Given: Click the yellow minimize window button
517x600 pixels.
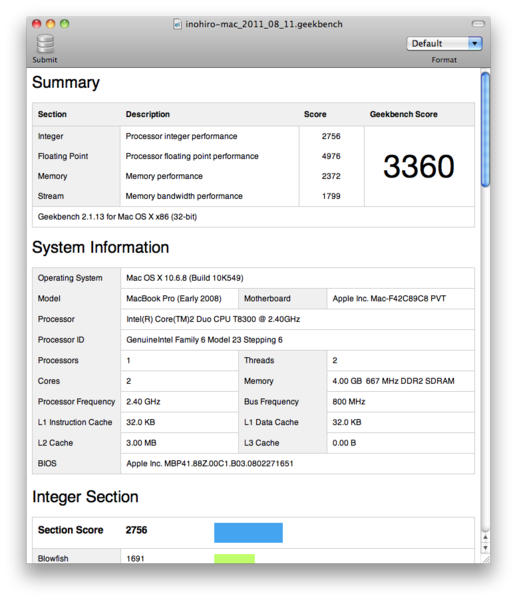Looking at the screenshot, I should click(x=51, y=24).
